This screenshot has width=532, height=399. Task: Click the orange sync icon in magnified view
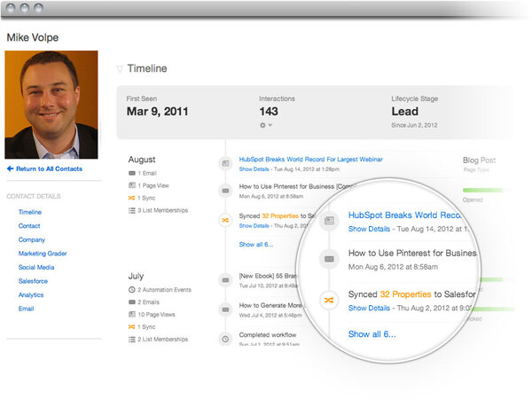click(329, 301)
